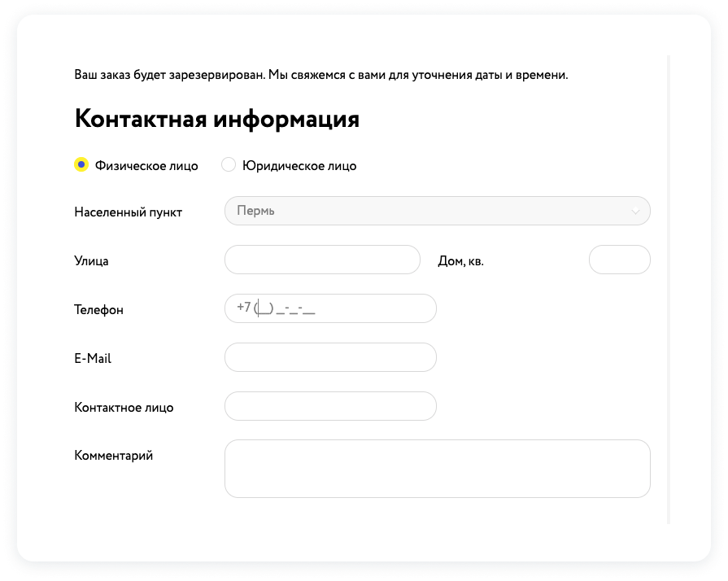Click the Улица label
The image size is (728, 581).
[91, 261]
